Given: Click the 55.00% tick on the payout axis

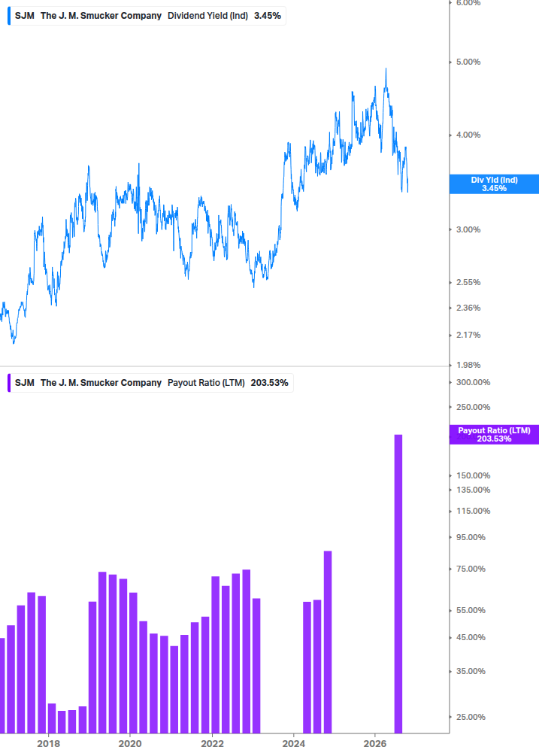Looking at the screenshot, I should coord(471,610).
